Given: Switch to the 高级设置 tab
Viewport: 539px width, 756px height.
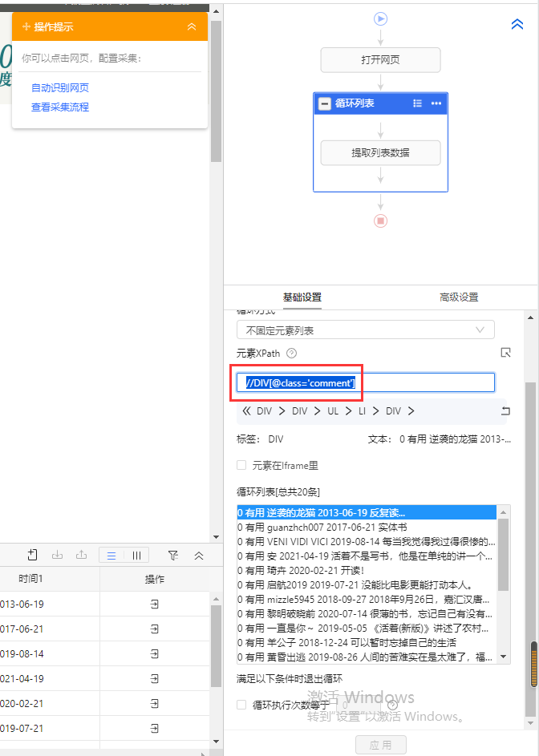Looking at the screenshot, I should [459, 297].
